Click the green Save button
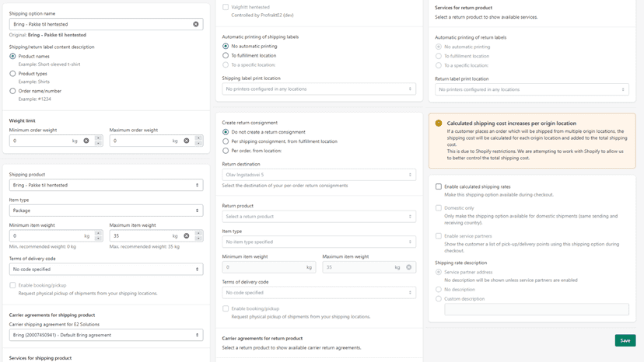Viewport: 644px width, 362px height. [625, 340]
